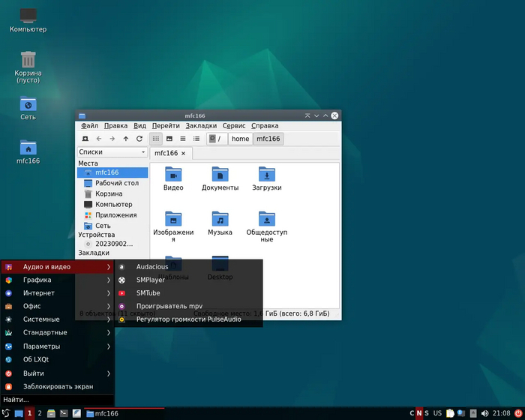525x420 pixels.
Task: Select the Документы folder icon
Action: (220, 175)
